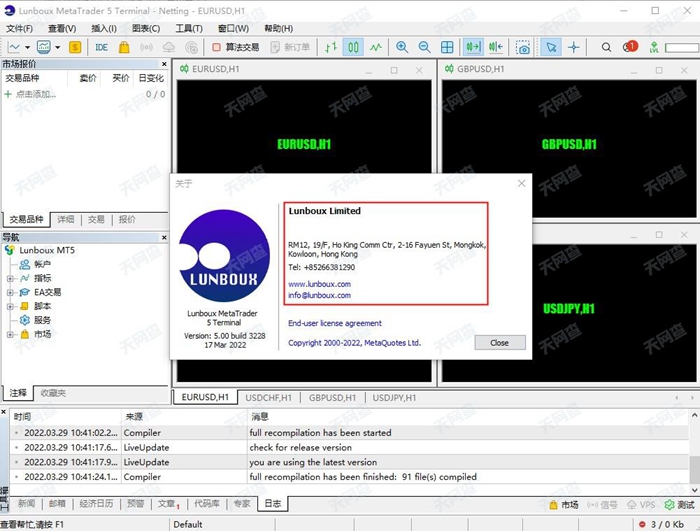Open the 图表(C) menu
700x531 pixels.
(x=146, y=29)
